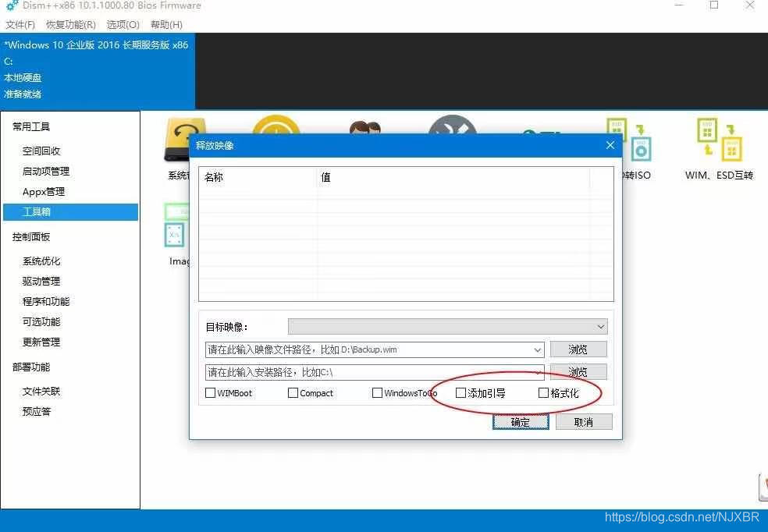
Task: Click the yellow clock restore icon
Action: (276, 124)
